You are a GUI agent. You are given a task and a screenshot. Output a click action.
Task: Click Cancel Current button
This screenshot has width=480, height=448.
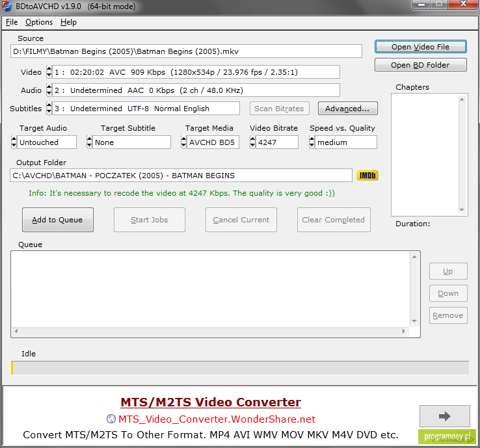pyautogui.click(x=241, y=220)
